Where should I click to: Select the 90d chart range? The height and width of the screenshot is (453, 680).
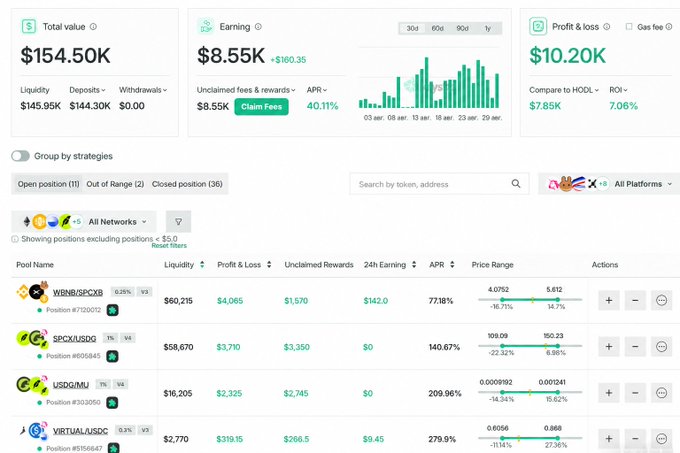pos(462,28)
